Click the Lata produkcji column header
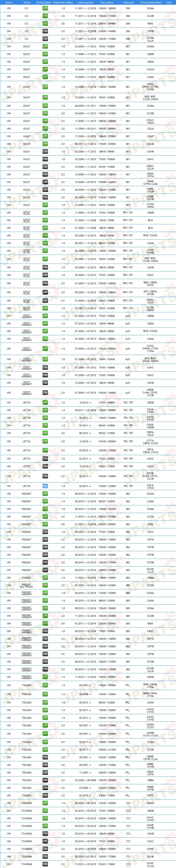Viewport: 176px width, 868px height. click(x=85, y=2)
